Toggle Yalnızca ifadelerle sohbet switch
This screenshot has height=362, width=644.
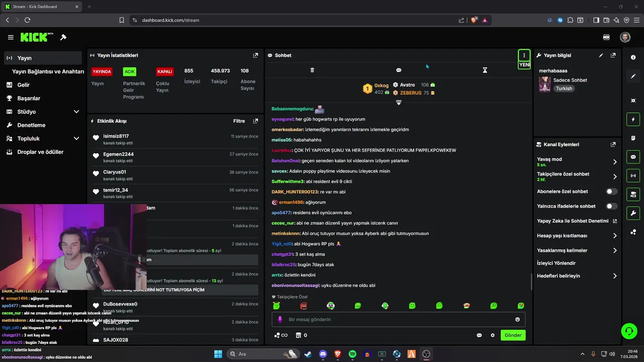612,206
